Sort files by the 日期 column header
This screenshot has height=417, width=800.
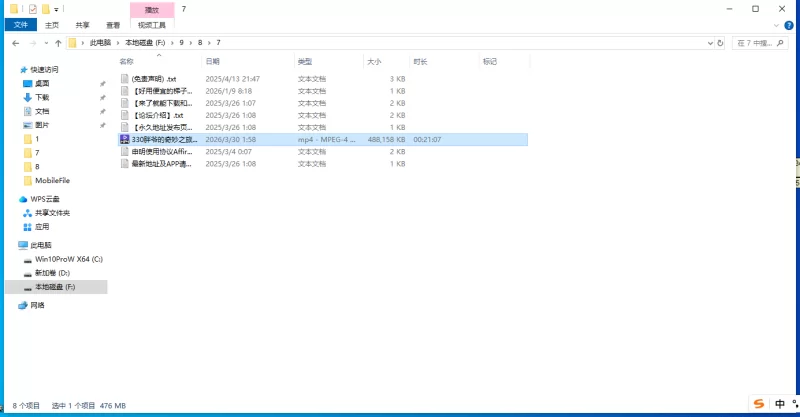click(212, 61)
